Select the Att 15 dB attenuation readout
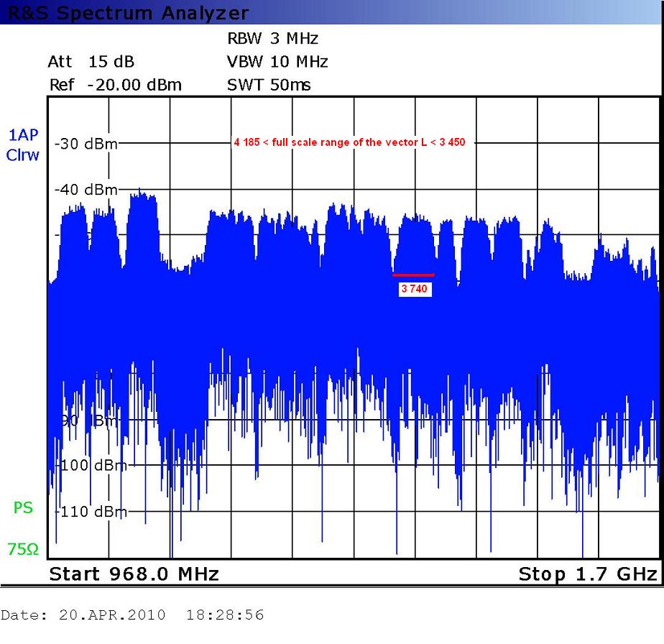664x644 pixels. coord(91,62)
